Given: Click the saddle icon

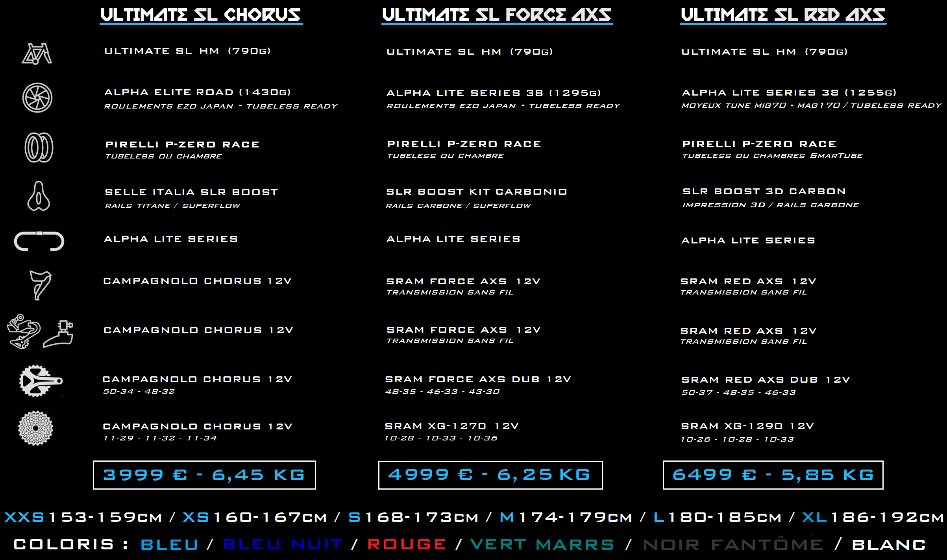Looking at the screenshot, I should (x=39, y=196).
